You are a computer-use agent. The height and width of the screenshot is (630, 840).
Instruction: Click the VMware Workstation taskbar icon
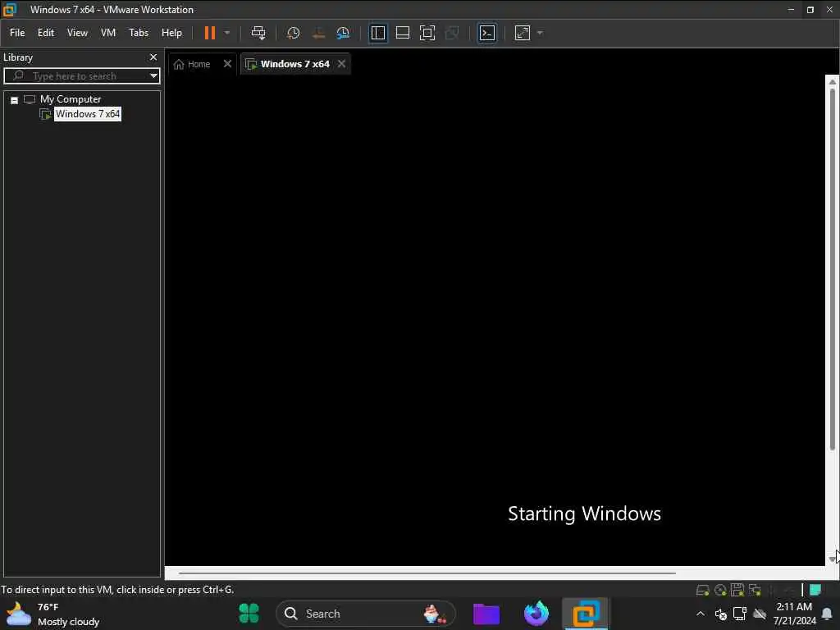pos(586,614)
